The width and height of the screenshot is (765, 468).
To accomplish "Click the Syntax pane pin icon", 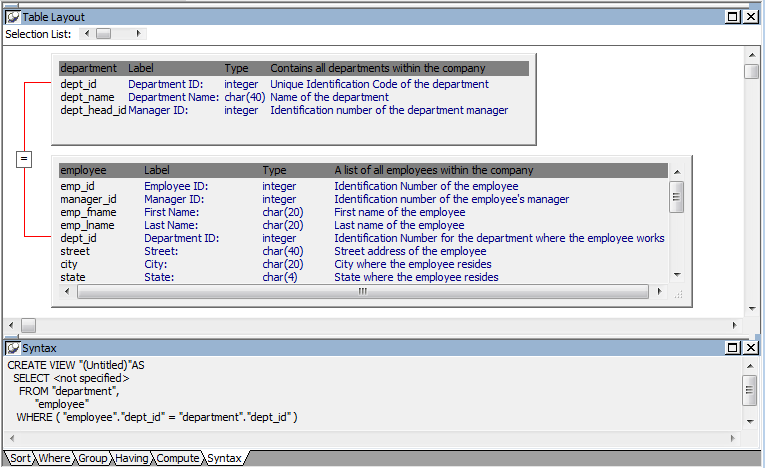I will coord(13,348).
